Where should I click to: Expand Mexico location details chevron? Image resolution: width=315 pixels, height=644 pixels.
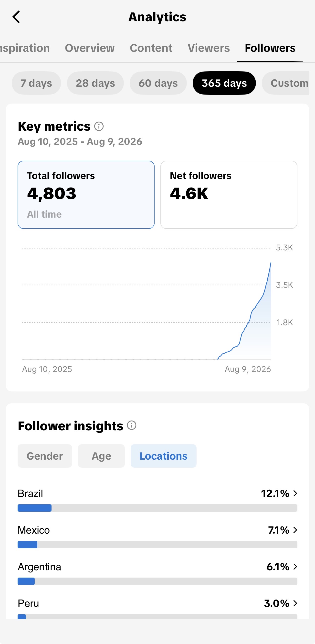click(295, 530)
